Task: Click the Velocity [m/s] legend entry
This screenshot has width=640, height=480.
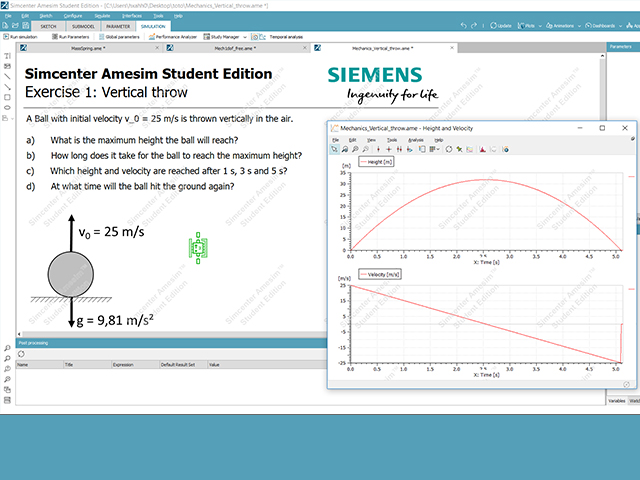Action: coord(380,274)
